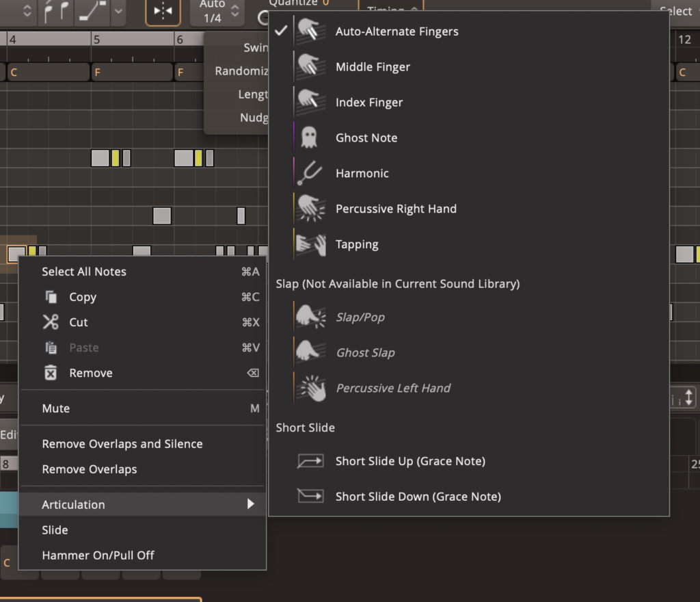This screenshot has width=700, height=602.
Task: Apply Short Slide Down grace note
Action: pyautogui.click(x=469, y=496)
